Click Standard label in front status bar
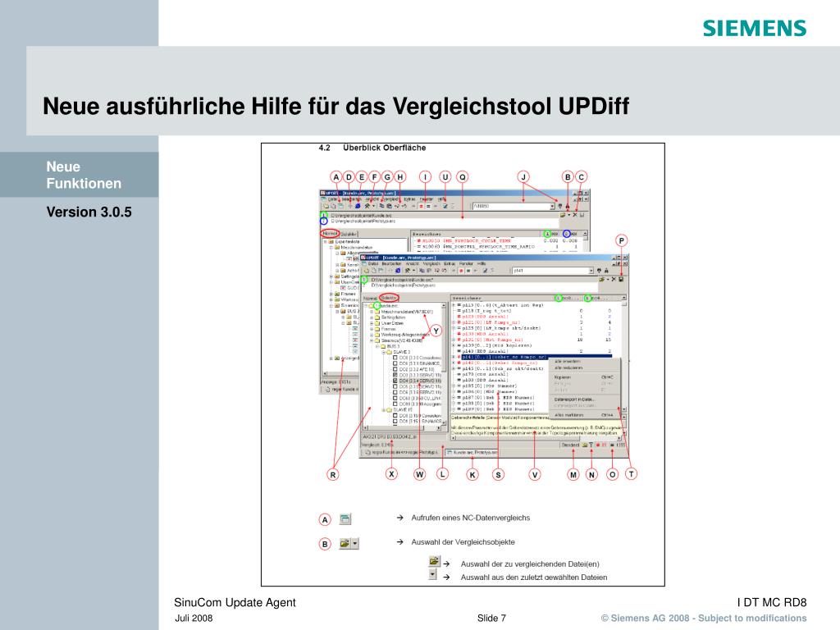Viewport: 840px width, 630px height. tap(571, 445)
